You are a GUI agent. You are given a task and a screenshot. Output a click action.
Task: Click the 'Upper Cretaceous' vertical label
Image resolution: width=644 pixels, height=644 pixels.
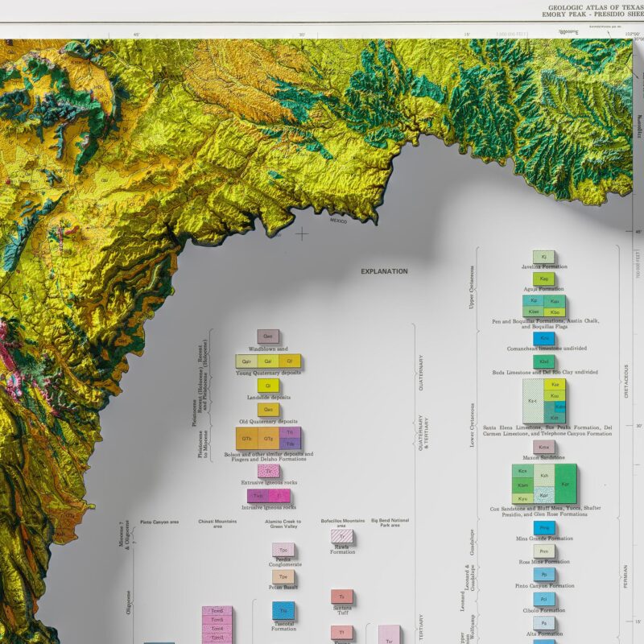[x=472, y=287]
